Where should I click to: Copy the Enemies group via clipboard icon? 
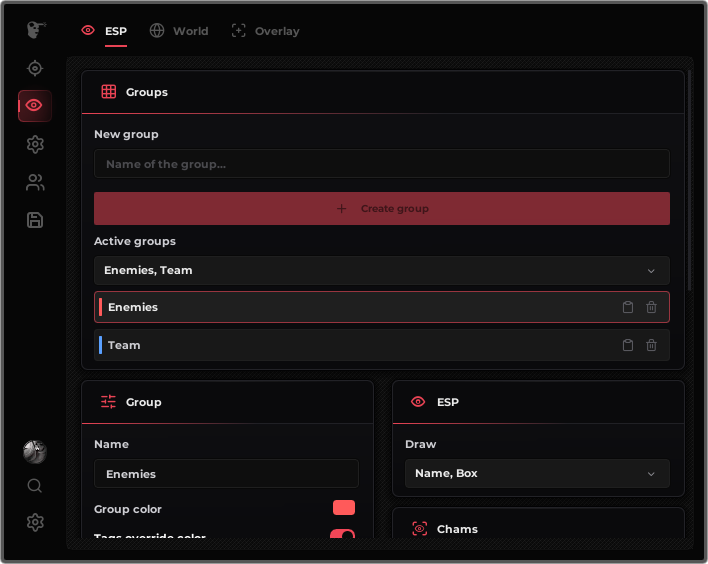pyautogui.click(x=628, y=307)
